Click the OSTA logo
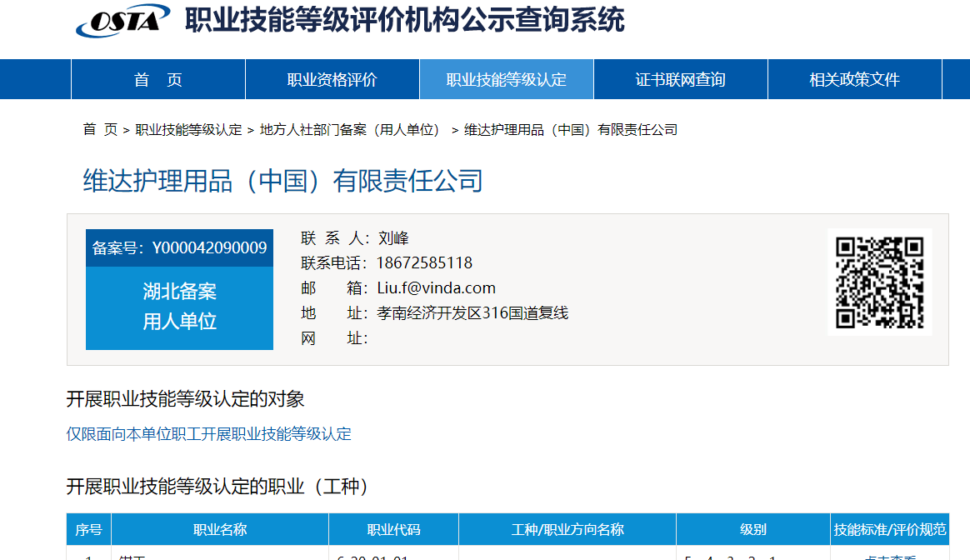The image size is (970, 560). point(123,21)
